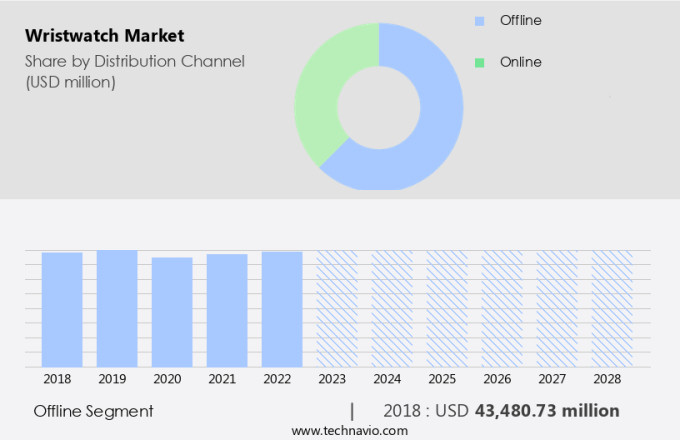Screen dimensions: 680x440
Task: Select the Online legend label
Action: (x=520, y=62)
